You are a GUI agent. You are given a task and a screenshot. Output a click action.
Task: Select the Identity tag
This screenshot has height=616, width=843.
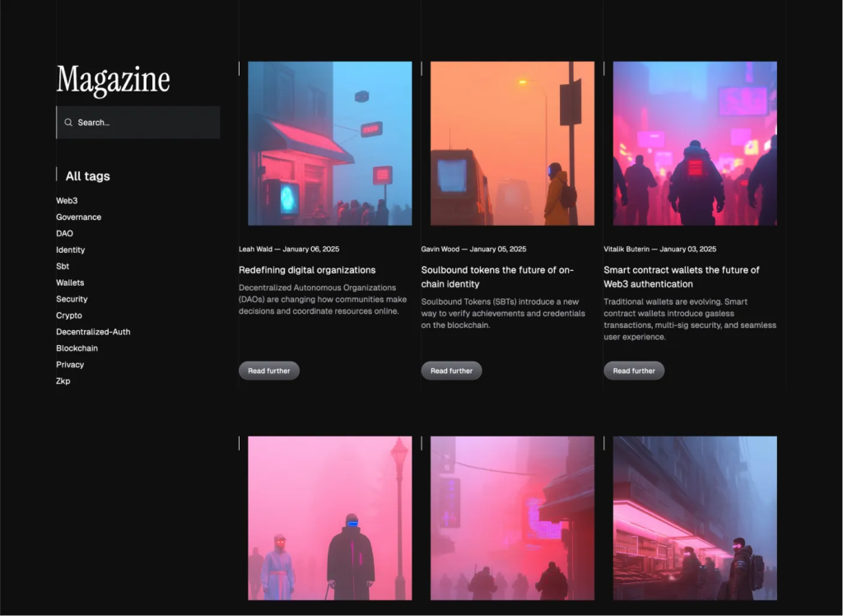click(x=71, y=250)
